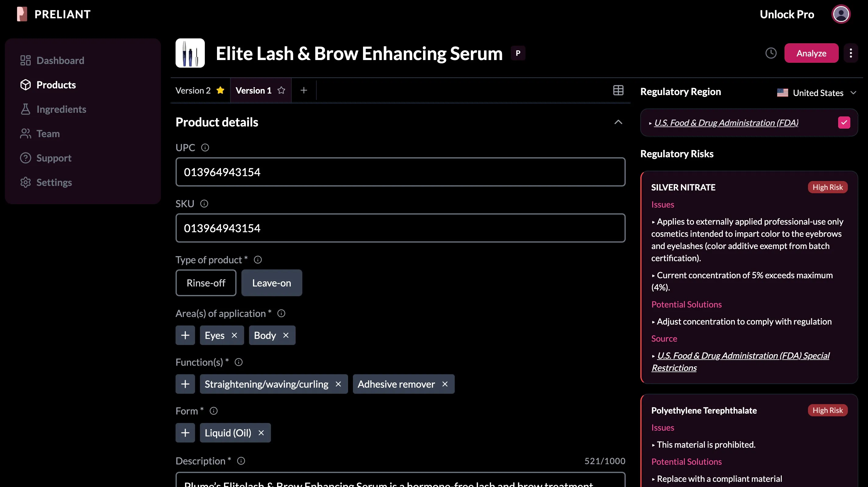The height and width of the screenshot is (487, 868).
Task: Open Team in sidebar
Action: [40, 134]
